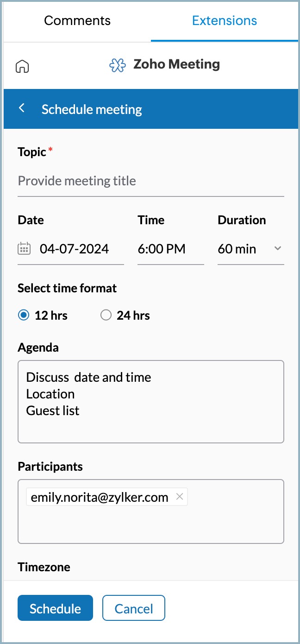Open the calendar icon date picker
Screen dimensions: 300x644
[24, 249]
